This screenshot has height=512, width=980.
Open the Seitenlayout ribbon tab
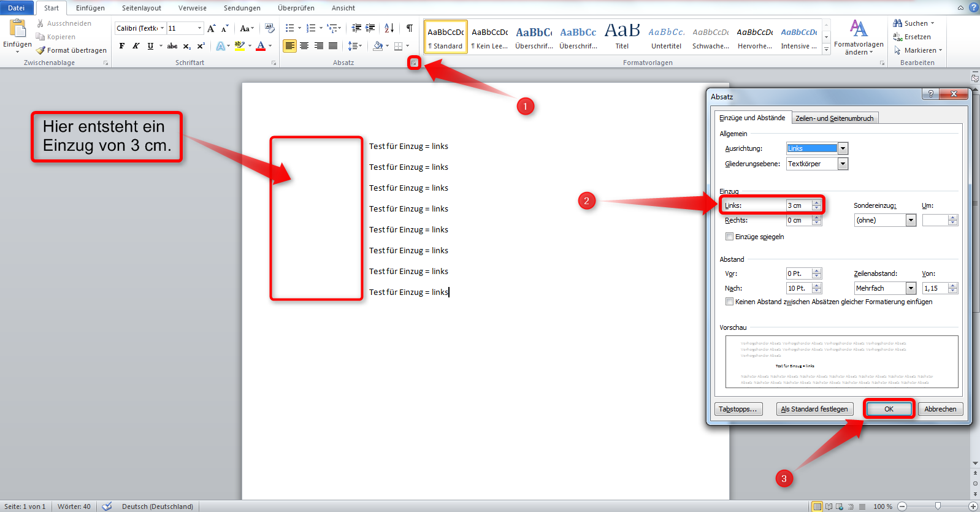pyautogui.click(x=141, y=8)
